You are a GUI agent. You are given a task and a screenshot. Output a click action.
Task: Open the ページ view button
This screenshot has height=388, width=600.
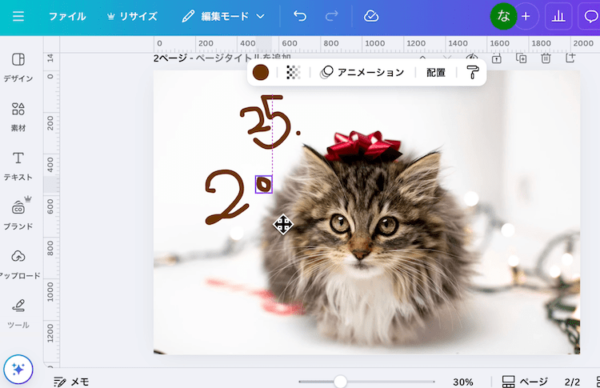coord(525,381)
